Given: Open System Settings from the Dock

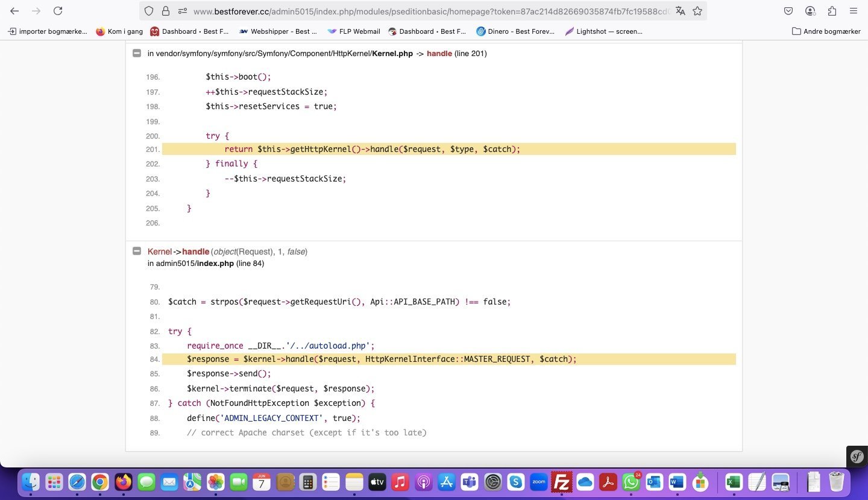Looking at the screenshot, I should point(493,482).
